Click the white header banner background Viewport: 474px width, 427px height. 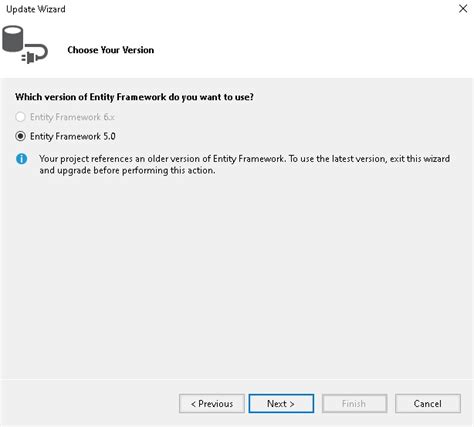point(300,50)
